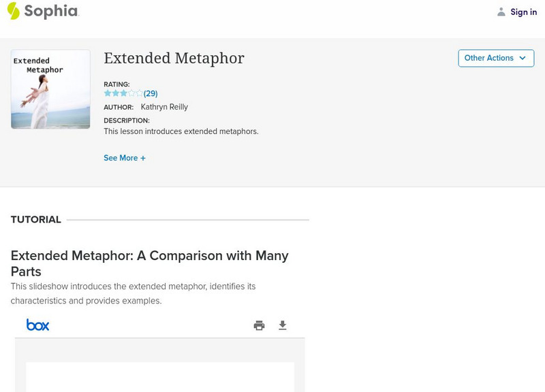Image resolution: width=545 pixels, height=392 pixels.
Task: Click the (29) ratings count
Action: click(151, 94)
